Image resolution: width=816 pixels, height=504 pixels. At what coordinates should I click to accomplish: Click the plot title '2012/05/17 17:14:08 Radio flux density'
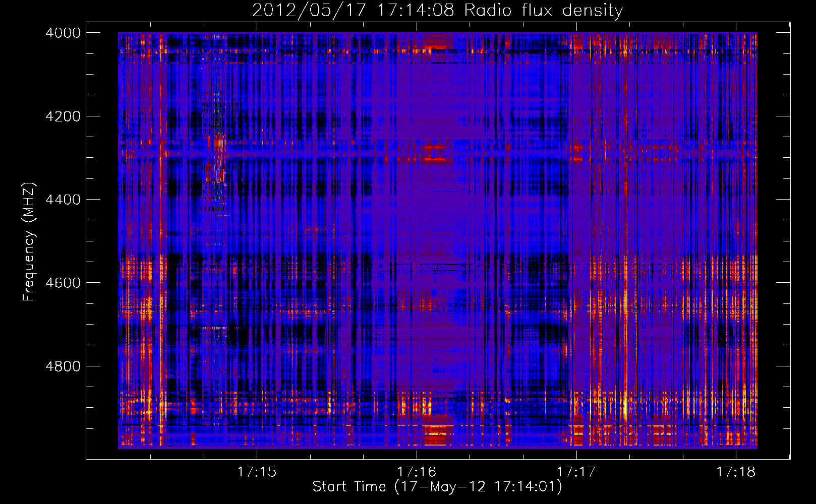tap(437, 11)
